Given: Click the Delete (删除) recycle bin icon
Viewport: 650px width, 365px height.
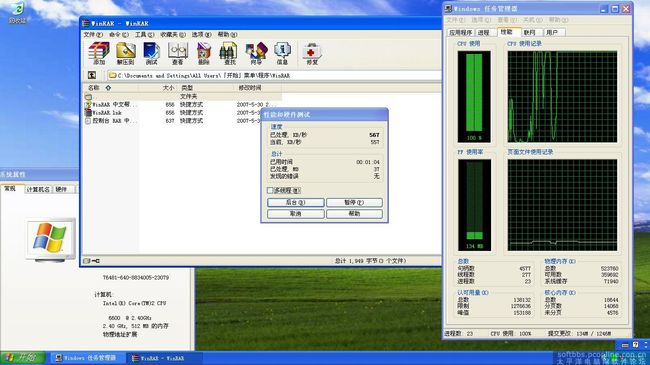Looking at the screenshot, I should (204, 53).
